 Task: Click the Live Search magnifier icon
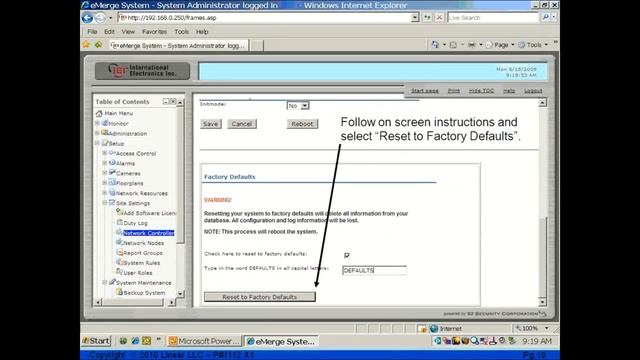pyautogui.click(x=545, y=17)
